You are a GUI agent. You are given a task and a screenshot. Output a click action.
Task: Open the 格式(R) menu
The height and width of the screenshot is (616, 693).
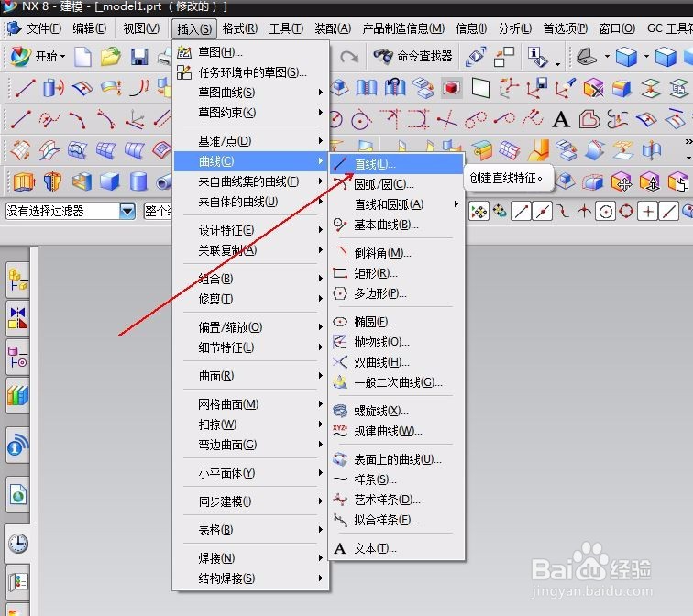[x=240, y=28]
